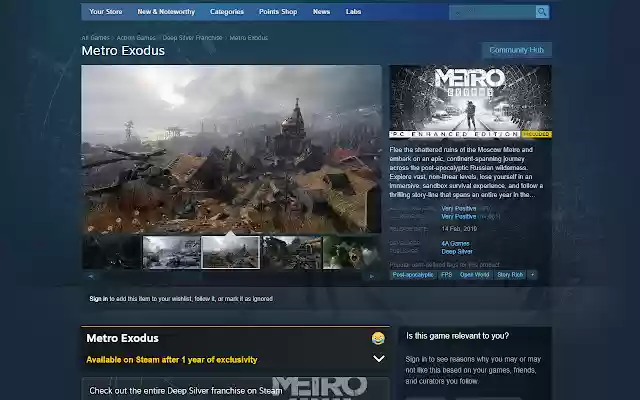The height and width of the screenshot is (400, 640).
Task: Click the laughing emoji award icon
Action: point(378,338)
